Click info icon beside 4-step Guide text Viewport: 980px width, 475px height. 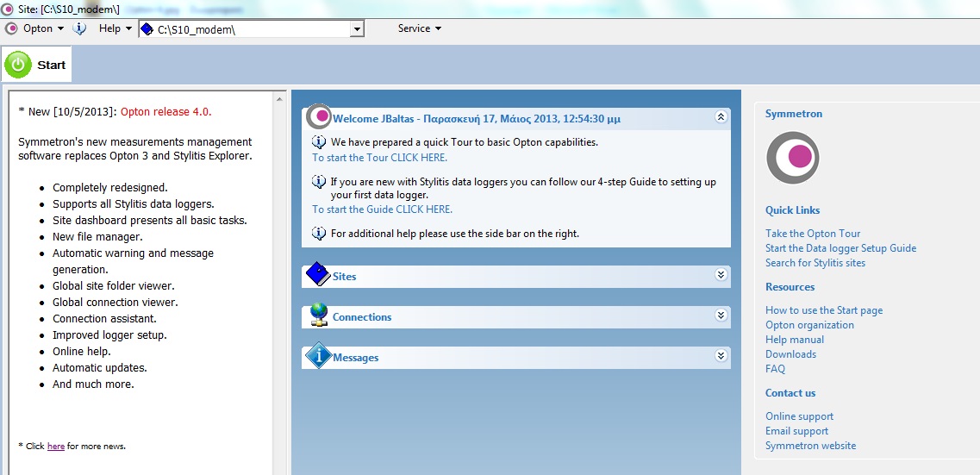point(319,182)
